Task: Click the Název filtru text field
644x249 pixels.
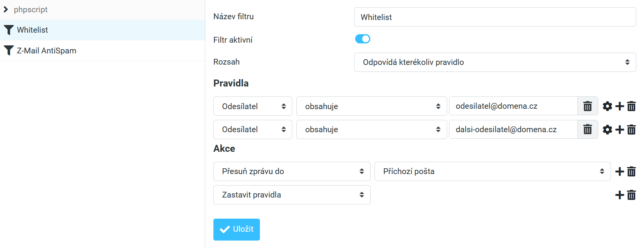Action: (x=495, y=17)
